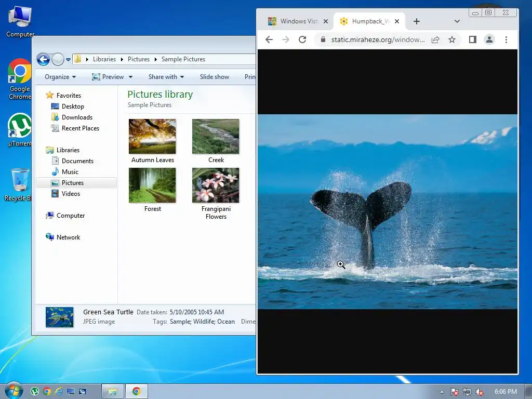This screenshot has height=399, width=532.
Task: Open the Google Chrome desktop shortcut
Action: [x=20, y=79]
